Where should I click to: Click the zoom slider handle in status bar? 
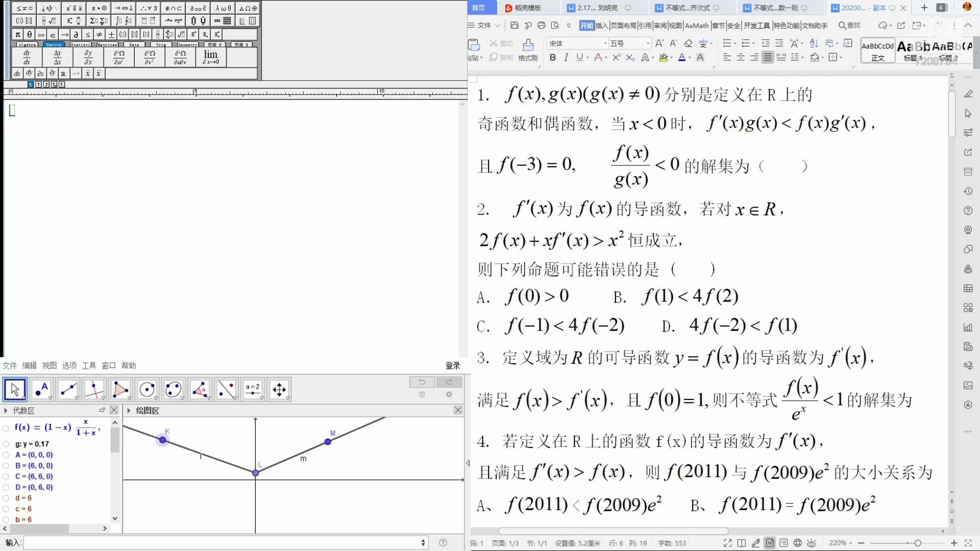[x=918, y=543]
